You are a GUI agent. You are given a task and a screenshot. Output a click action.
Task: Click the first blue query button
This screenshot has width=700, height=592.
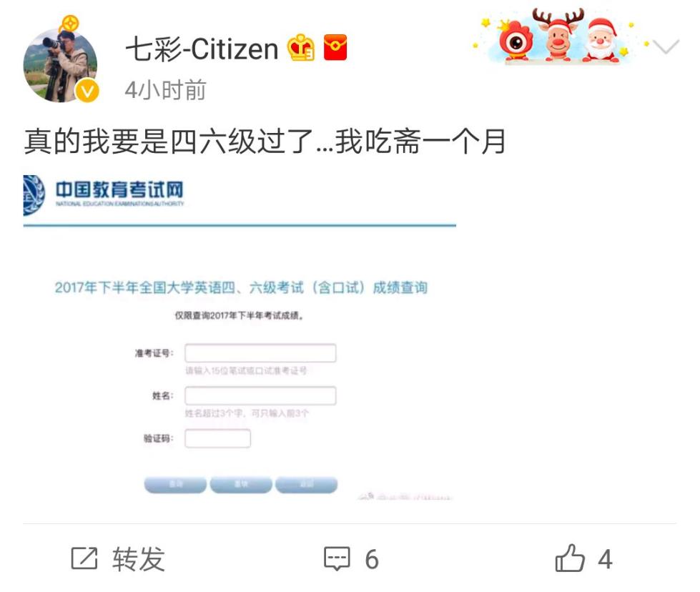175,485
